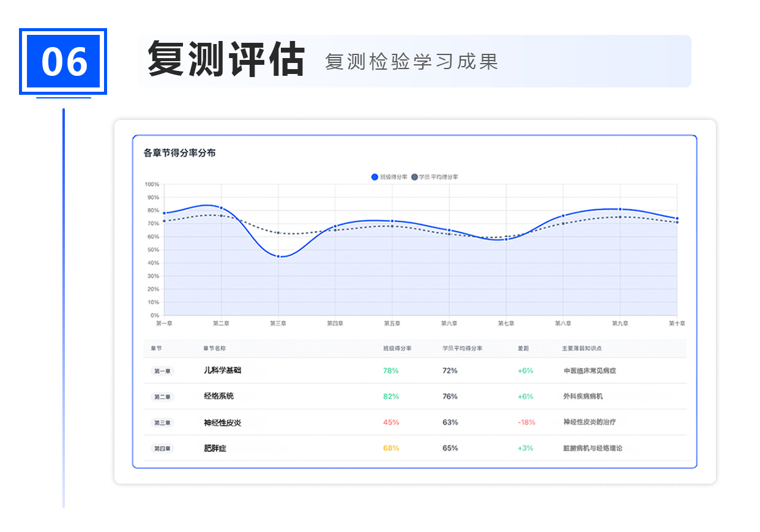Toggle the 班级得分率 legend marker

[x=375, y=177]
